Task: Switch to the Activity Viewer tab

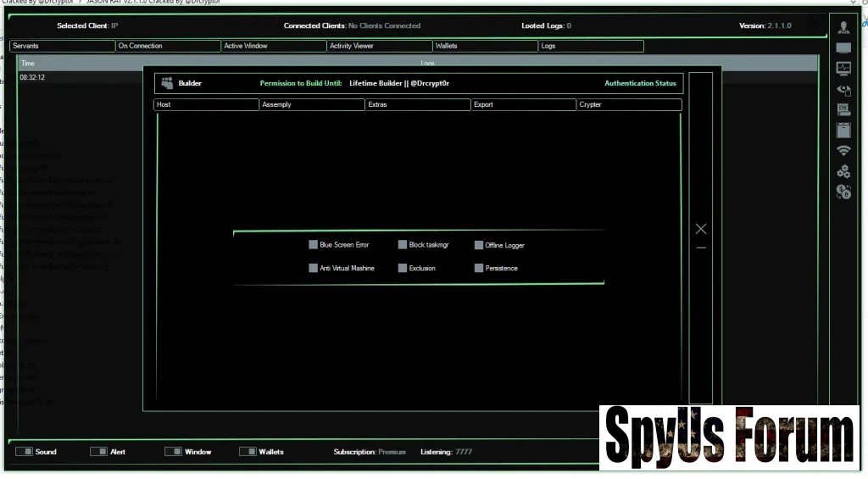Action: coord(379,46)
